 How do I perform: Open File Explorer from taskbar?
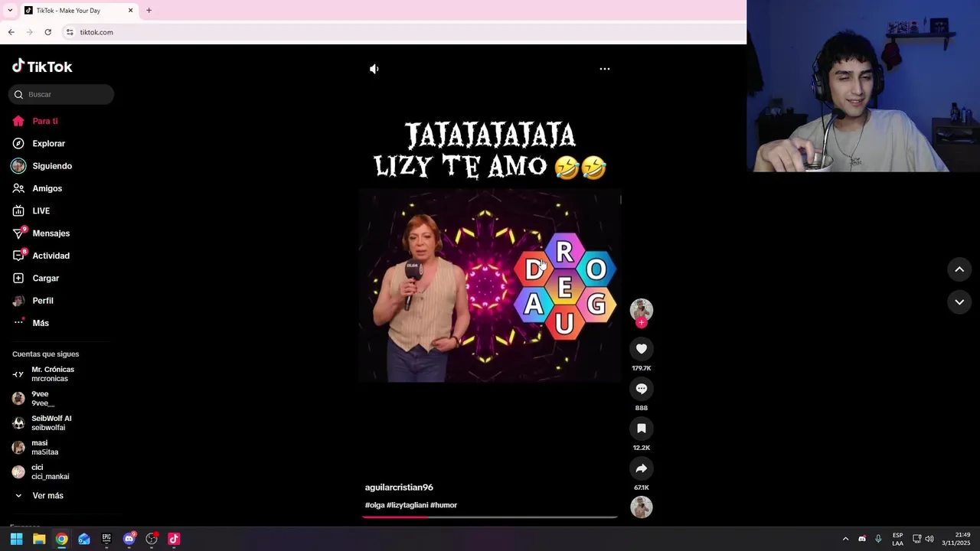[x=39, y=539]
